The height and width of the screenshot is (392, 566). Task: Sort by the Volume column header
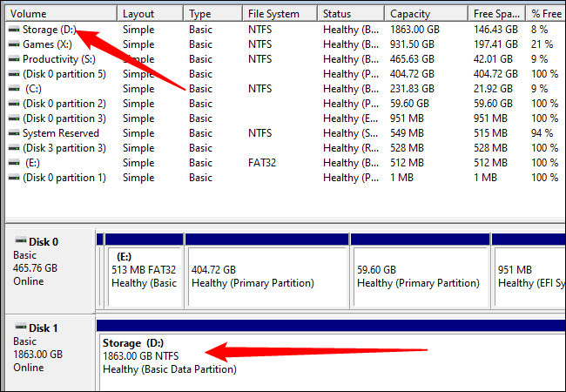tap(61, 14)
